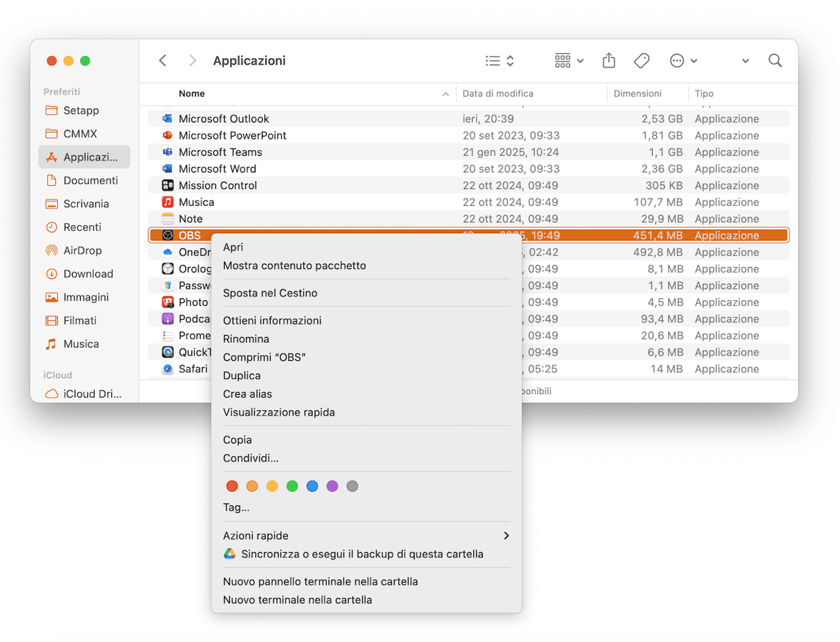Go back with the Finder back arrow
840x642 pixels.
tap(163, 61)
